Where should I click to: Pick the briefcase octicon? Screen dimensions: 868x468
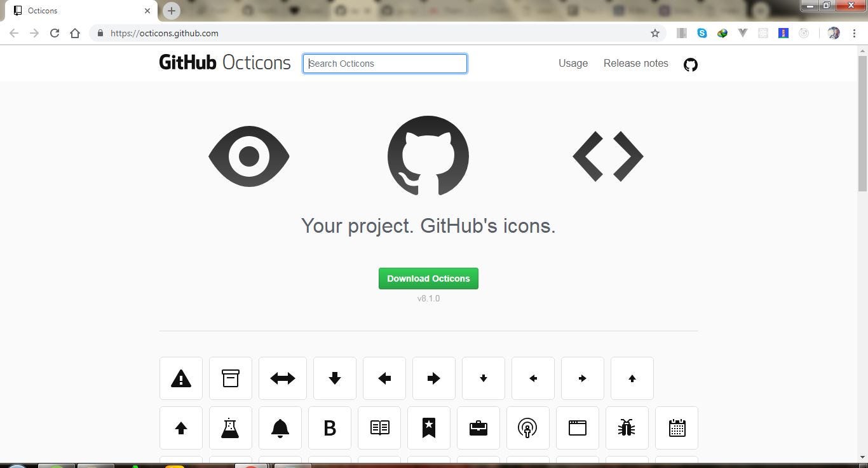(x=478, y=428)
